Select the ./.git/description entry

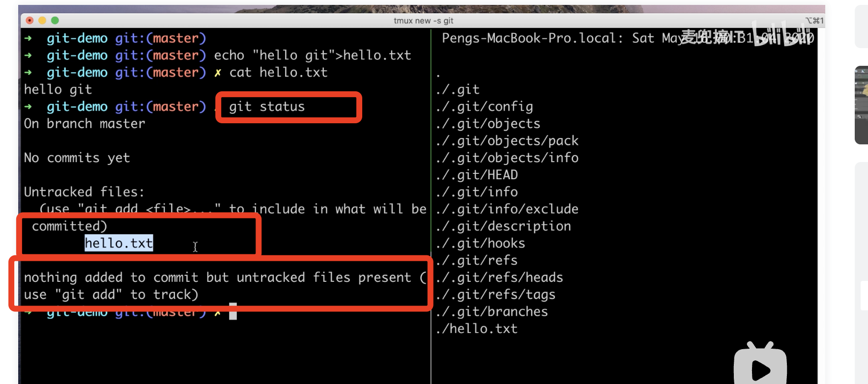(504, 226)
